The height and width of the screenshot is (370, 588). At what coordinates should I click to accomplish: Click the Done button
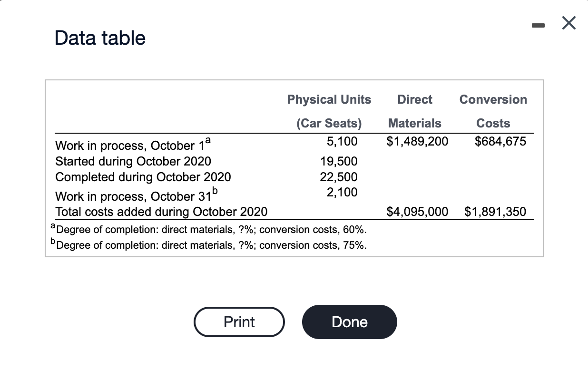[349, 322]
